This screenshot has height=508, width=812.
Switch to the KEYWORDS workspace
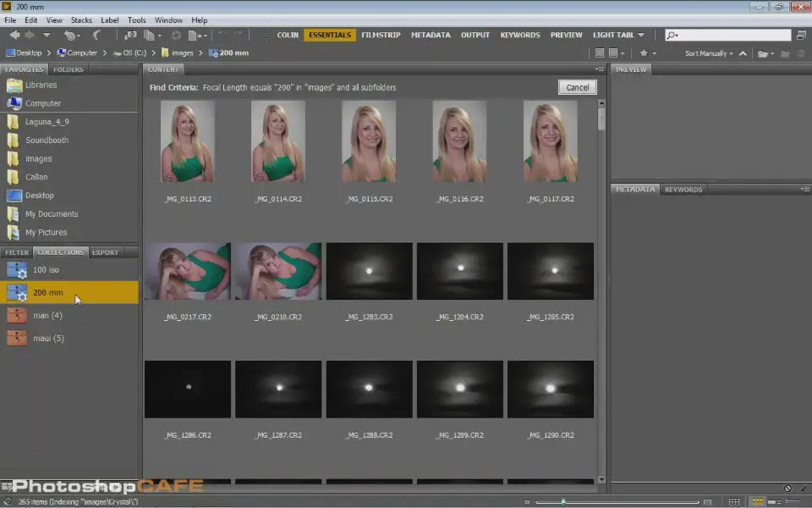coord(520,35)
